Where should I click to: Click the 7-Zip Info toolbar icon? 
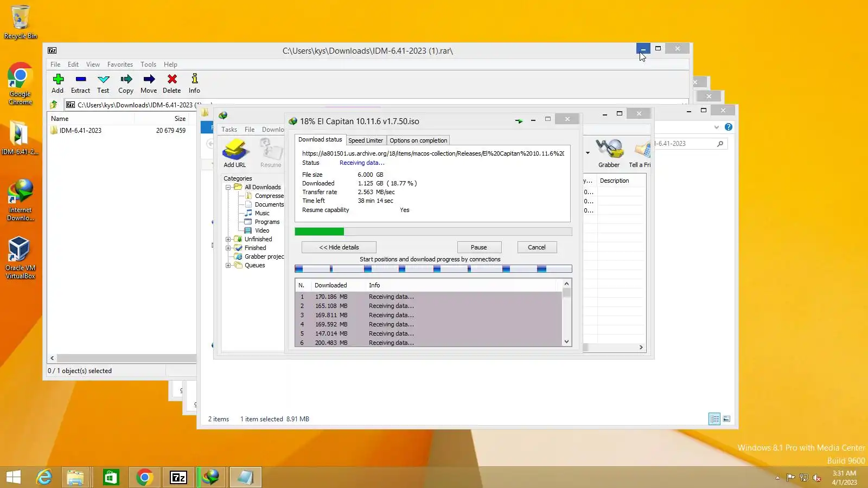[x=195, y=79]
